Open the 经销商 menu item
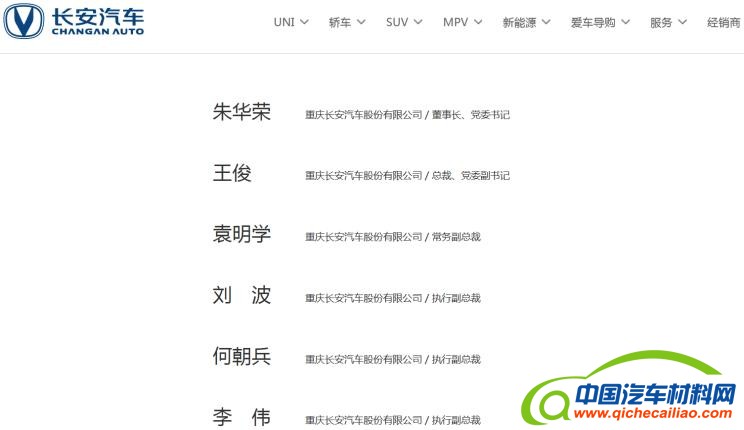The image size is (744, 430). tap(724, 22)
